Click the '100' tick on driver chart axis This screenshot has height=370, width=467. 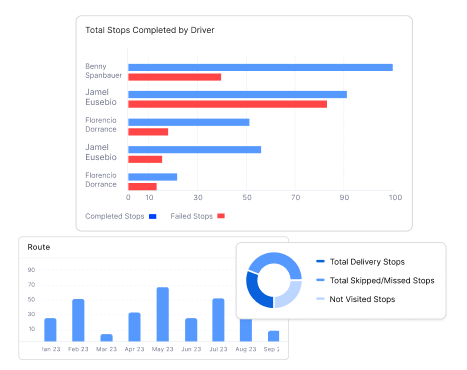pyautogui.click(x=395, y=197)
